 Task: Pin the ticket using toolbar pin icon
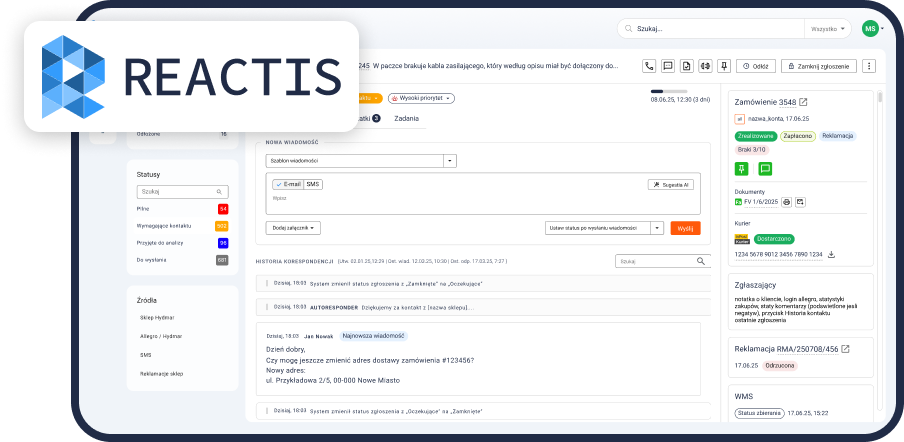(x=724, y=66)
